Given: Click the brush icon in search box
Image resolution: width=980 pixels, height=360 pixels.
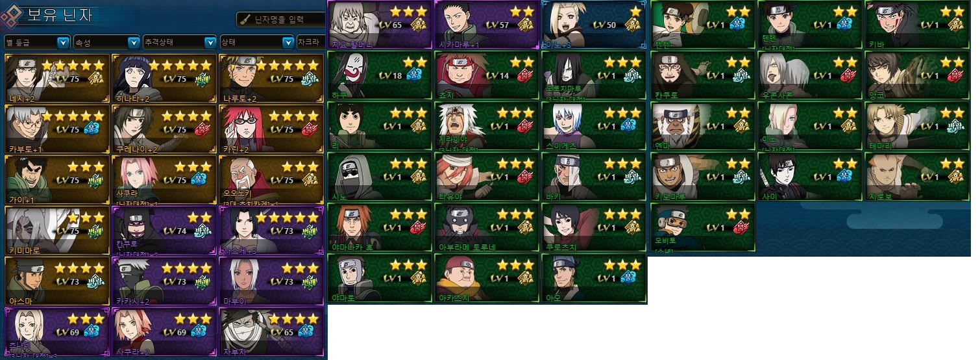Looking at the screenshot, I should [245, 19].
